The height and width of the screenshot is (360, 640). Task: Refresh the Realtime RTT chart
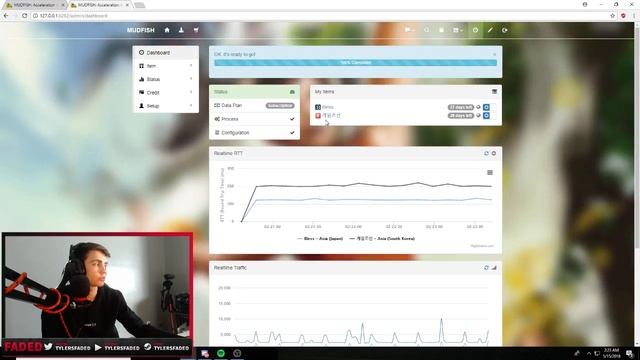coord(486,153)
